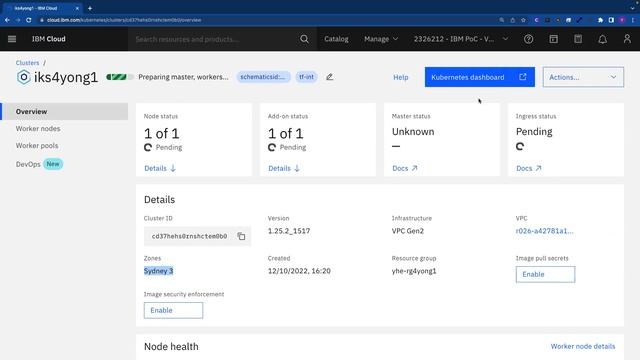
Task: Click the IBM Cloud logo
Action: pyautogui.click(x=49, y=39)
